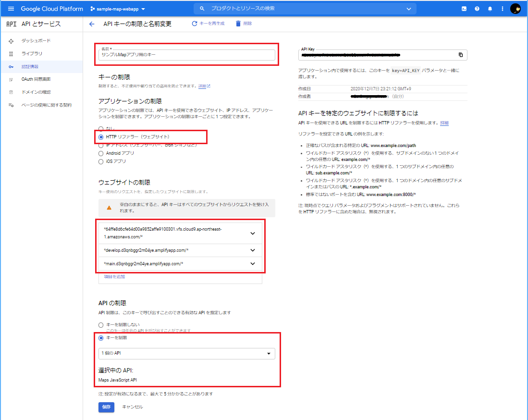Select the HTTP リファラー (ウェブサイト) radio
Viewport: 528px width, 420px height.
[101, 137]
